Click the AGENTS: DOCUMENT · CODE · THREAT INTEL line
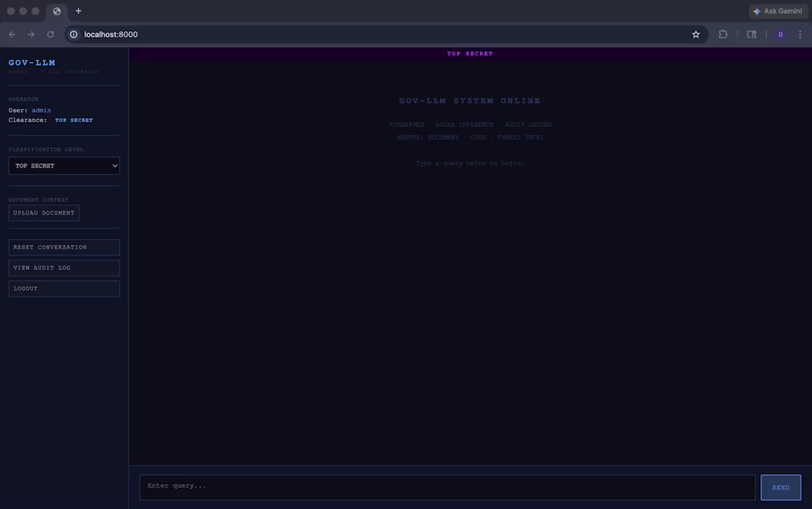Screen dimensions: 812x509 click(469, 138)
